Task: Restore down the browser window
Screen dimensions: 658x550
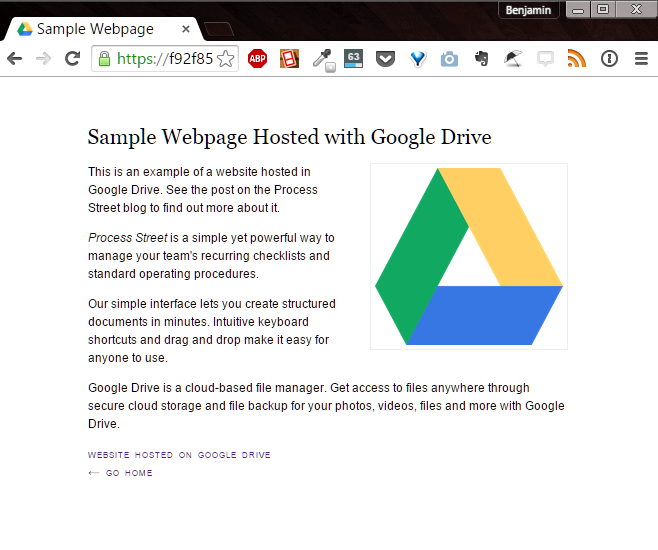Action: (603, 10)
